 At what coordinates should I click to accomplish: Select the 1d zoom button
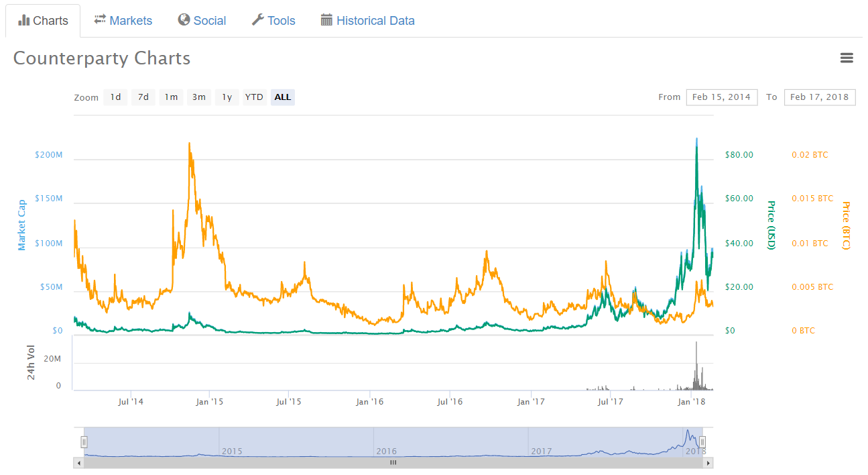pyautogui.click(x=115, y=97)
